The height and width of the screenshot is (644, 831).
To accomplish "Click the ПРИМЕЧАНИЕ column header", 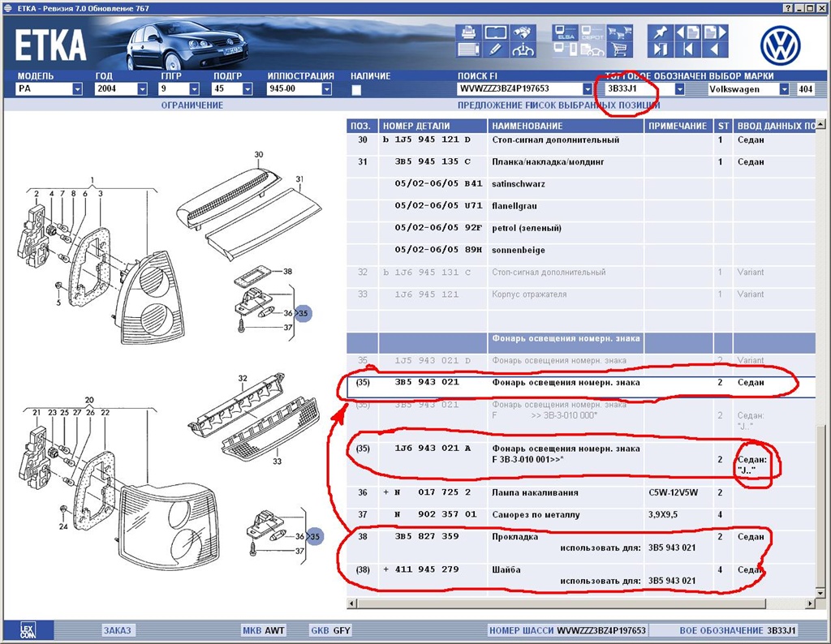I will 678,126.
